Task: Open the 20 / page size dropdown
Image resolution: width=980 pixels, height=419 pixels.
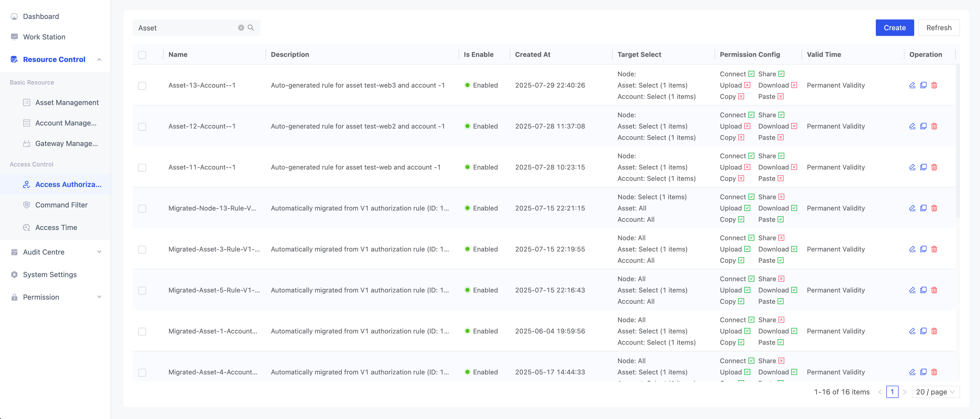Action: tap(935, 392)
